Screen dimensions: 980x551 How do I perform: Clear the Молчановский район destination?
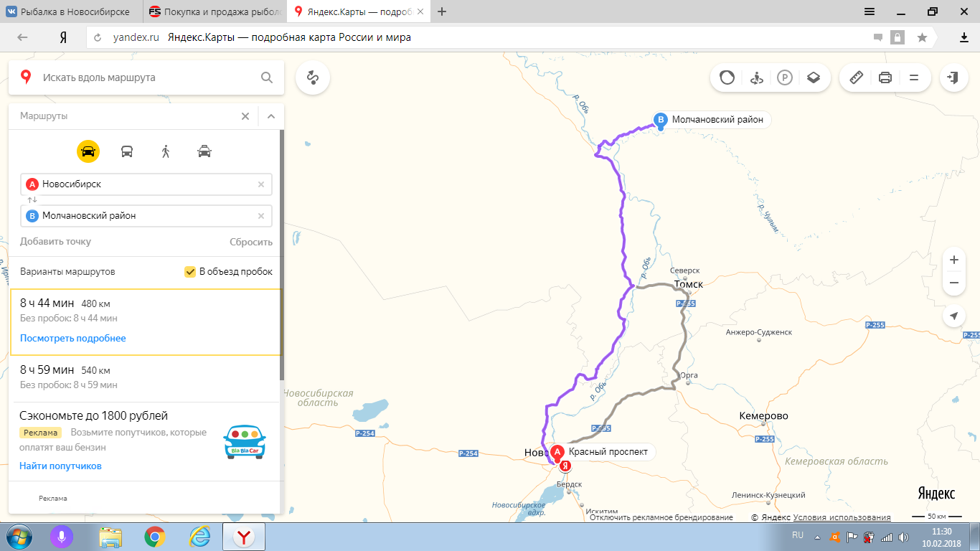coord(261,216)
